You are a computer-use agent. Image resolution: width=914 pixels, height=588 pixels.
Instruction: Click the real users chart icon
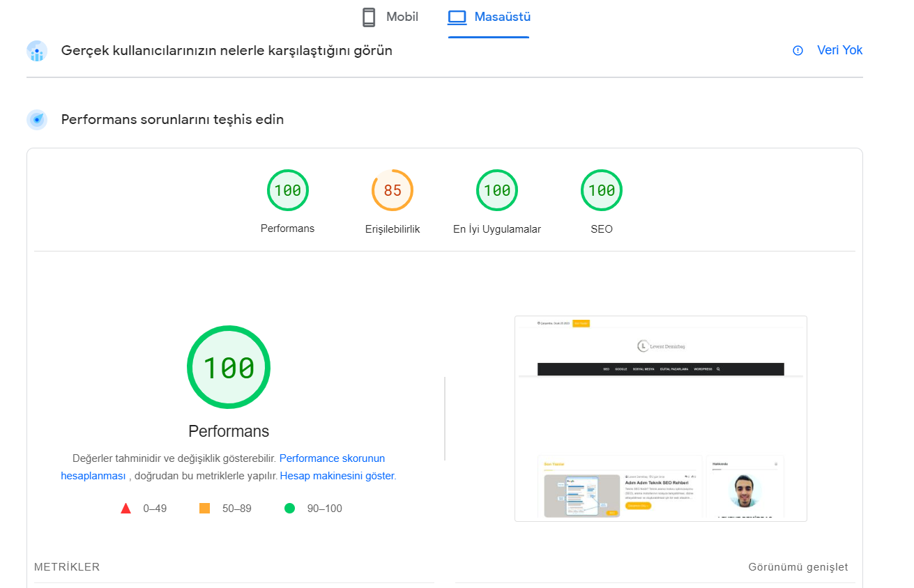pos(37,51)
